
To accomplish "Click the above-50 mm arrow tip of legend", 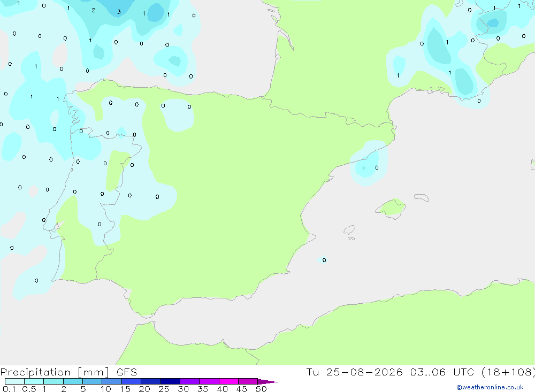I will [267, 382].
